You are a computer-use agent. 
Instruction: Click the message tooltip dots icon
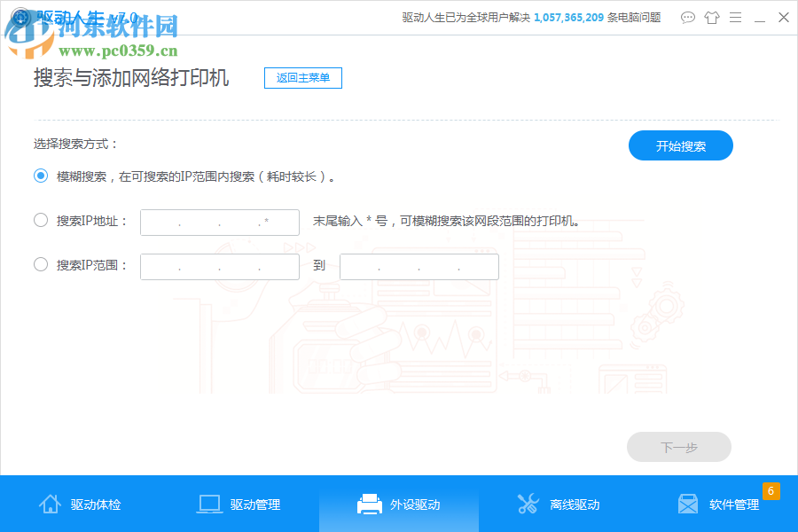pyautogui.click(x=688, y=17)
